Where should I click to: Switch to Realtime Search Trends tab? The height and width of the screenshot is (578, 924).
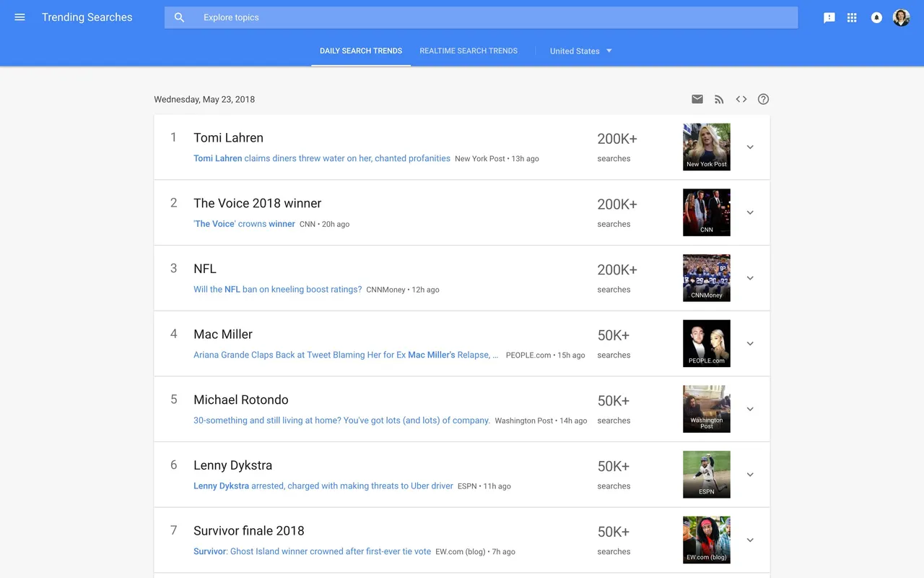pos(468,51)
